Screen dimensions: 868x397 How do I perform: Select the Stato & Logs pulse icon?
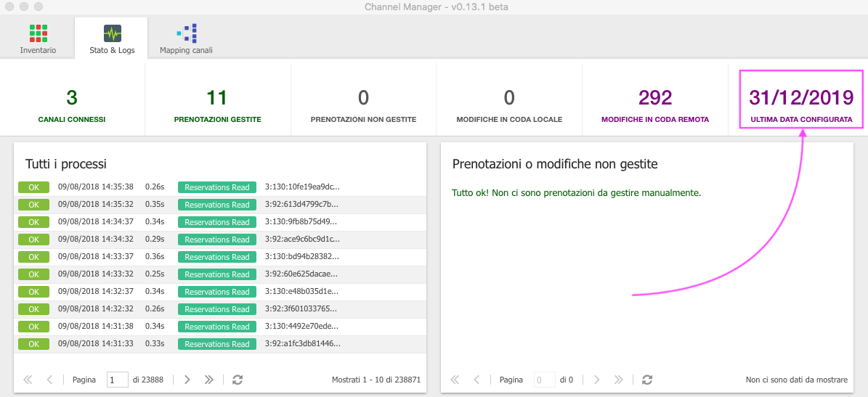[x=113, y=33]
